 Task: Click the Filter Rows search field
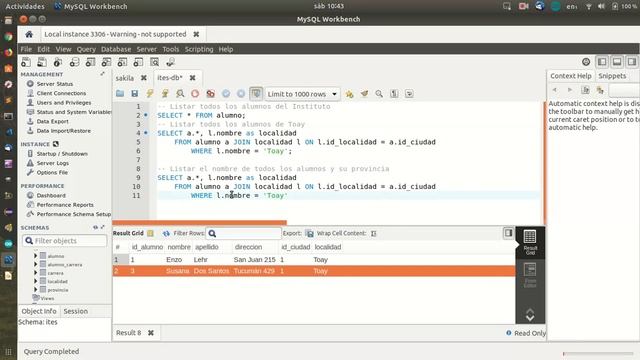243,233
